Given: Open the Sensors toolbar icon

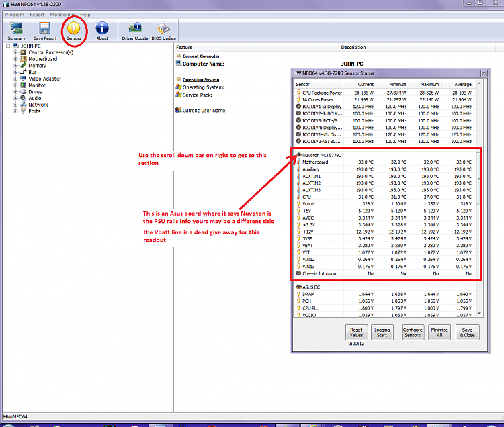Looking at the screenshot, I should click(x=74, y=28).
